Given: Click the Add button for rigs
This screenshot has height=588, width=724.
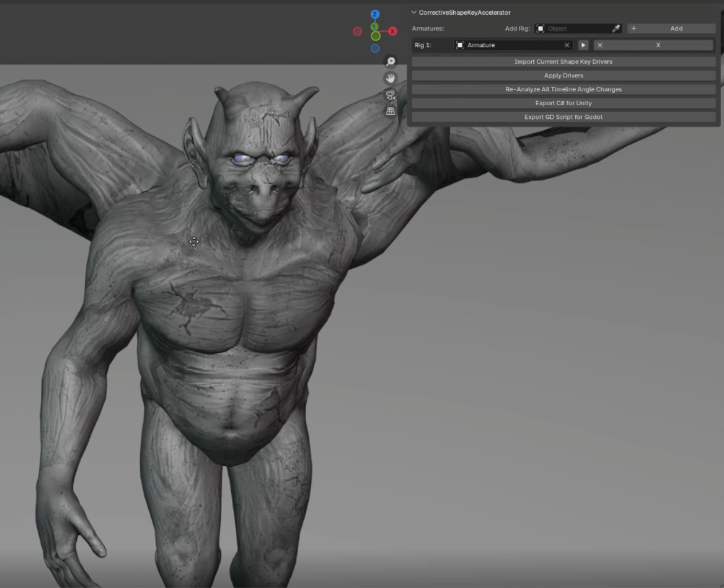Looking at the screenshot, I should [671, 29].
